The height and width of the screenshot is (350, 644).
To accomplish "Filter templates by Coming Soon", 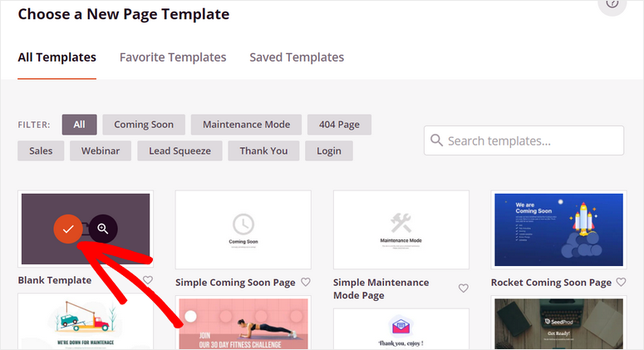I will pos(144,125).
